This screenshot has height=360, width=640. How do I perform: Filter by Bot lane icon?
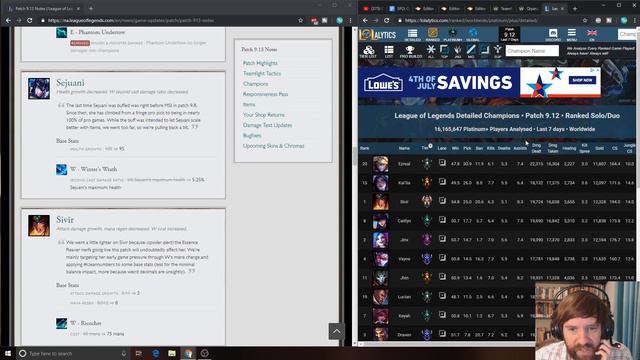pos(484,51)
